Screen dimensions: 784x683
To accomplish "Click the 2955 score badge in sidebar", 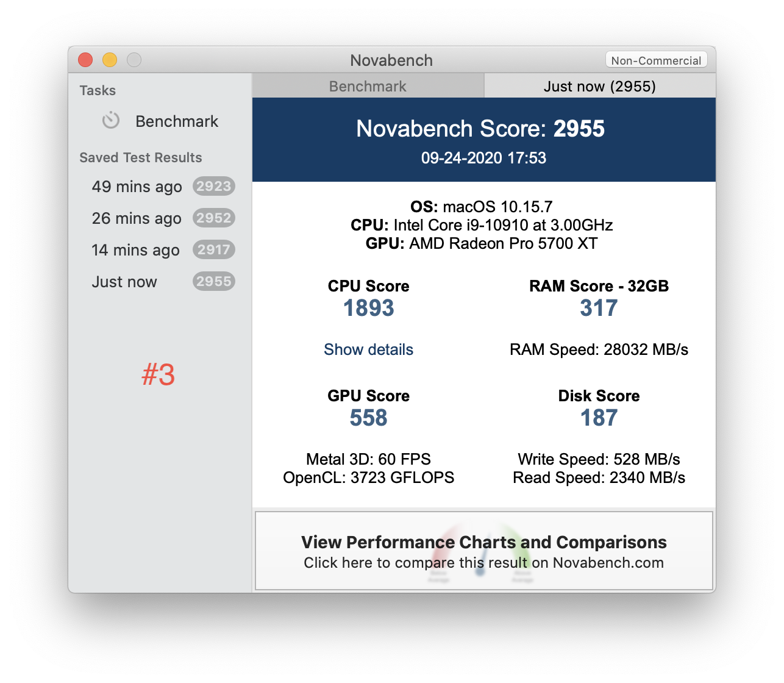I will [x=214, y=281].
